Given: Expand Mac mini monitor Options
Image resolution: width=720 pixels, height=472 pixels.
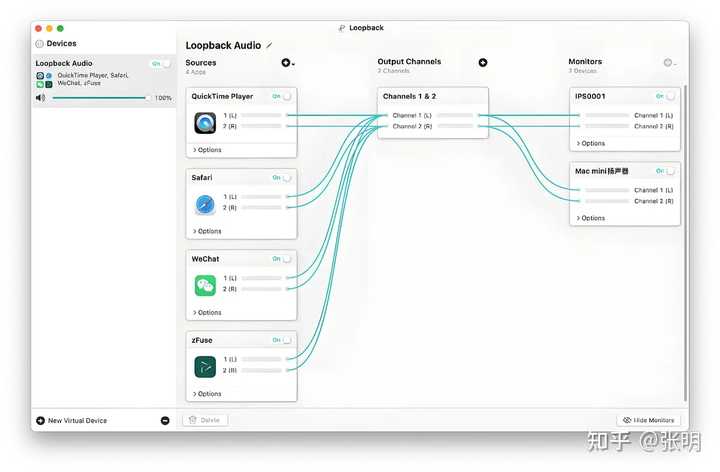Looking at the screenshot, I should pos(591,218).
